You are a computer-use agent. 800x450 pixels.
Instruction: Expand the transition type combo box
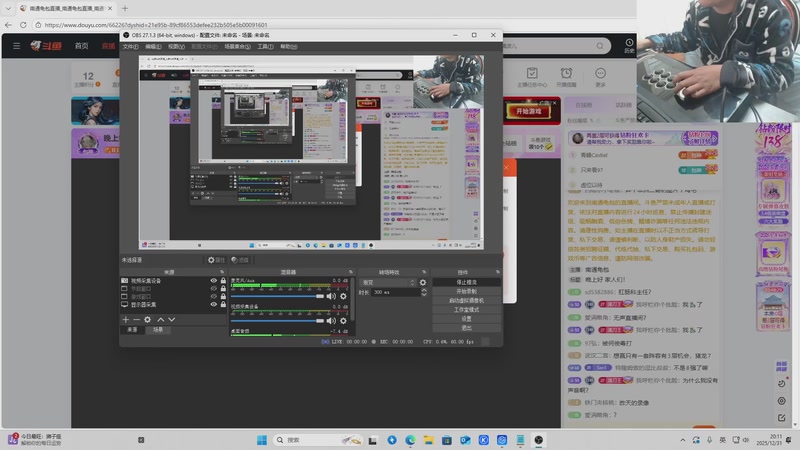coord(388,283)
